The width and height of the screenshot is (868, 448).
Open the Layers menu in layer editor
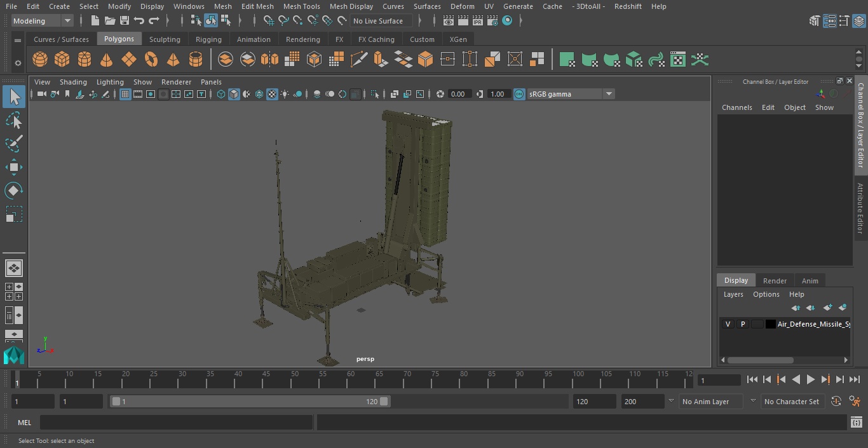point(733,294)
